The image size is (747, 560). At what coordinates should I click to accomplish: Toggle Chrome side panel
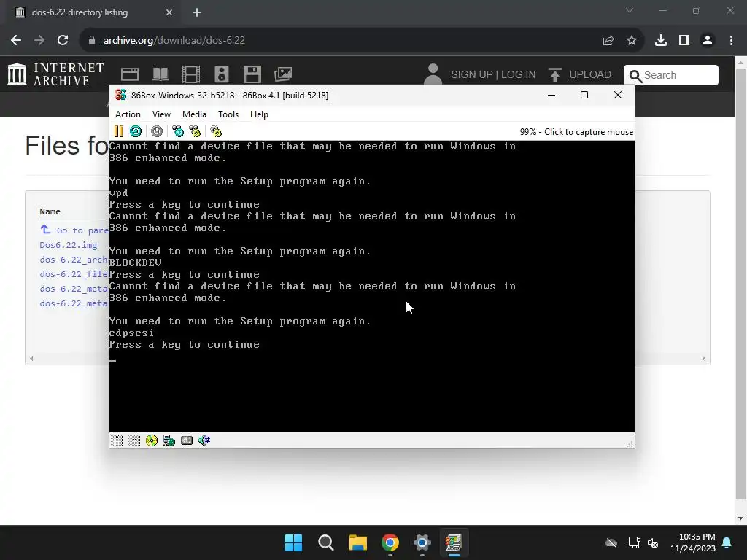click(x=684, y=41)
